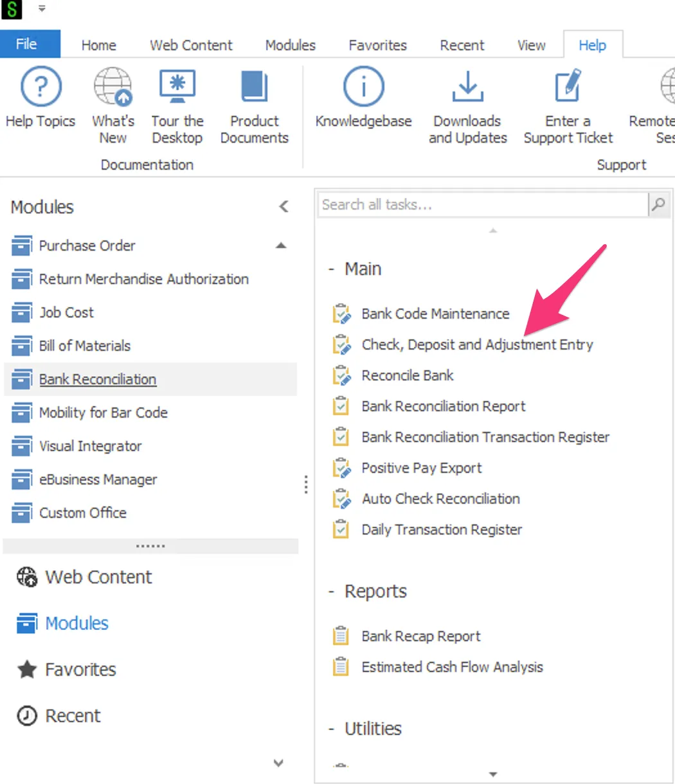Show Recent in the navigation pane
The image size is (675, 784).
59,716
